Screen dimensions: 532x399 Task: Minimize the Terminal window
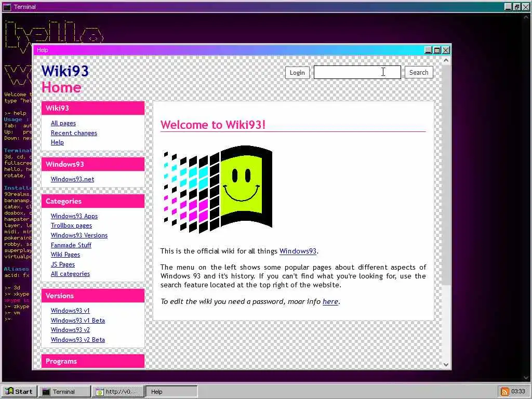(x=508, y=7)
